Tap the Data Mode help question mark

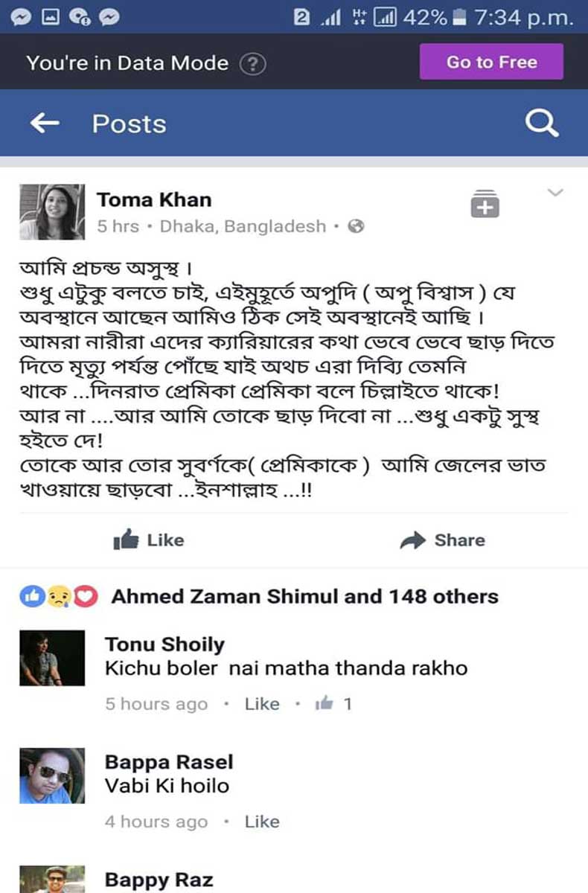253,63
